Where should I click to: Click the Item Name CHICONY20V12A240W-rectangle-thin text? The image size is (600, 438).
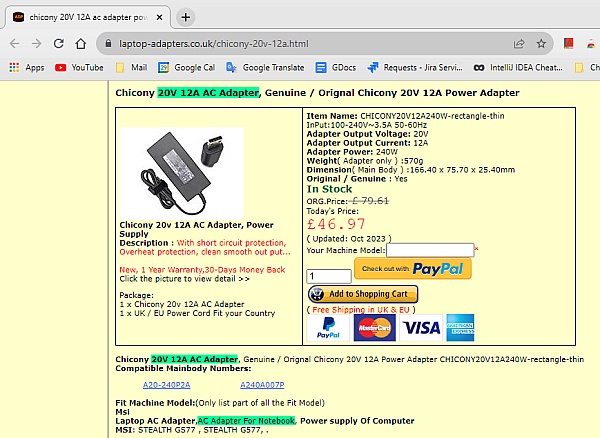click(406, 116)
